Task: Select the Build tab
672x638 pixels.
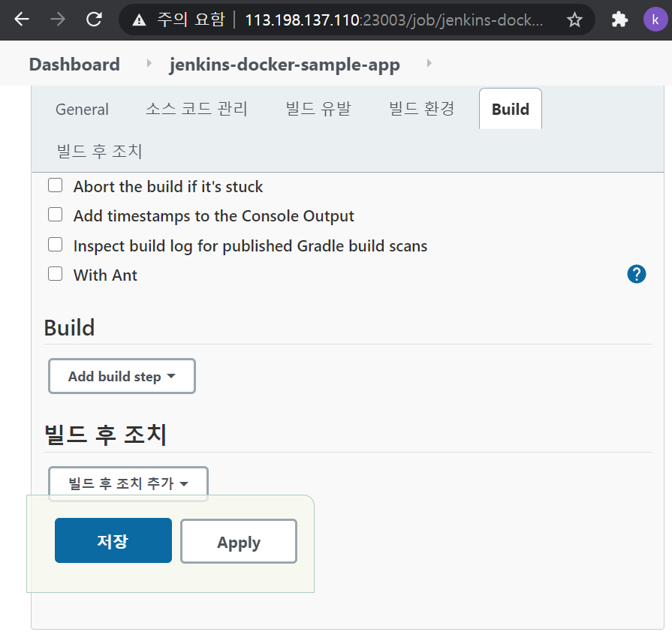Action: pos(511,110)
